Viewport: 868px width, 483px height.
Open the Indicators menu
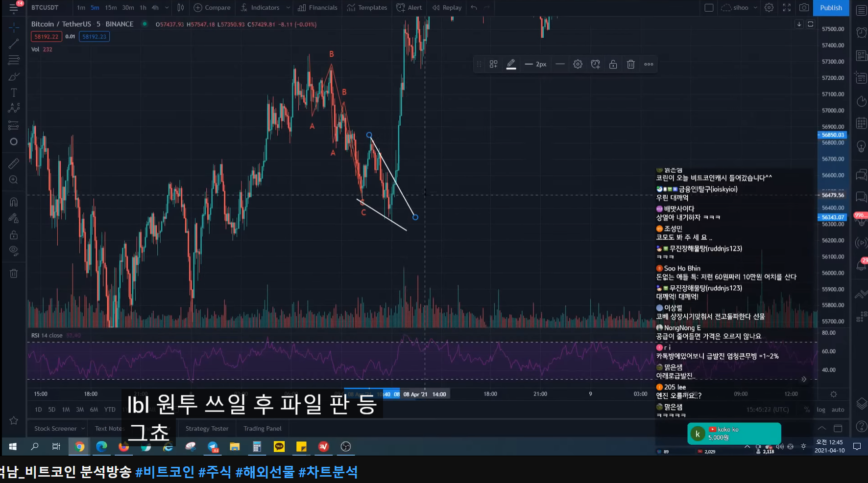260,7
